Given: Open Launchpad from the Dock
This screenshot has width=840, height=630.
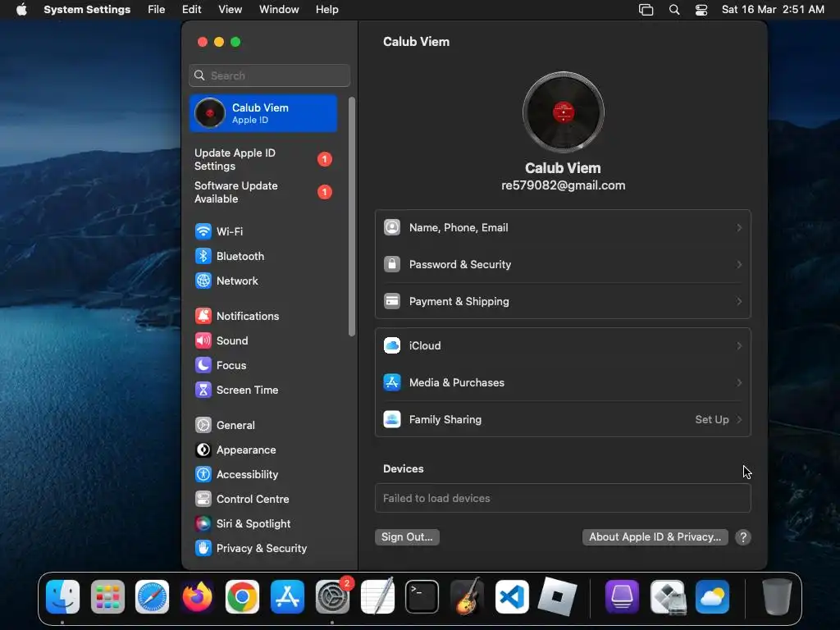Looking at the screenshot, I should (x=107, y=597).
